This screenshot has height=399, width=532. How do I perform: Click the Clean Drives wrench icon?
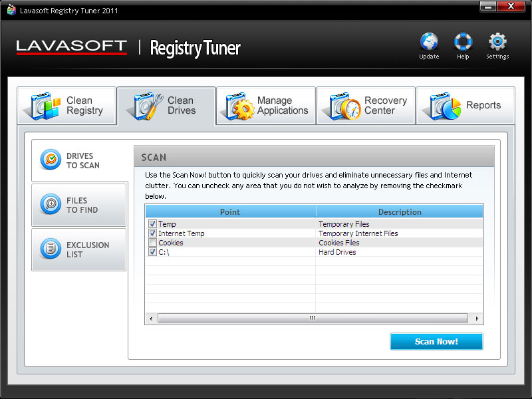[146, 106]
